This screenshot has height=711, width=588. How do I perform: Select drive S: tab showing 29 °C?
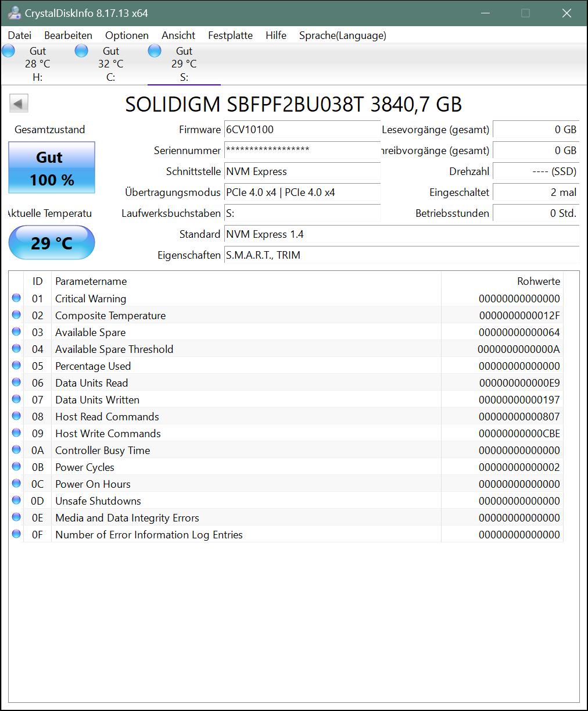coord(184,64)
